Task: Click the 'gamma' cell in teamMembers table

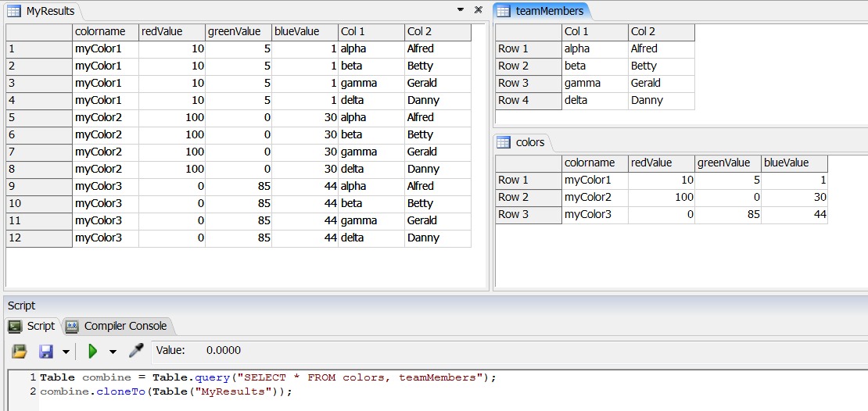Action: pos(595,84)
